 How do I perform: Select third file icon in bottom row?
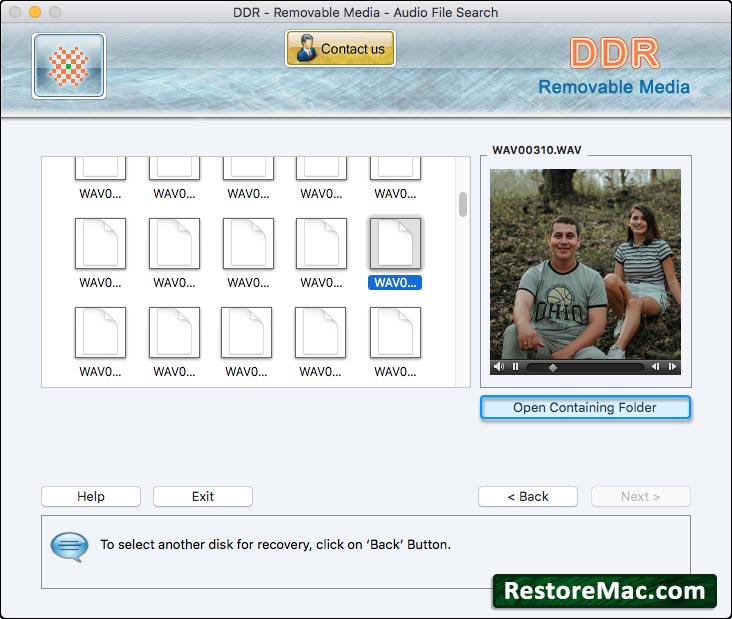[x=246, y=332]
